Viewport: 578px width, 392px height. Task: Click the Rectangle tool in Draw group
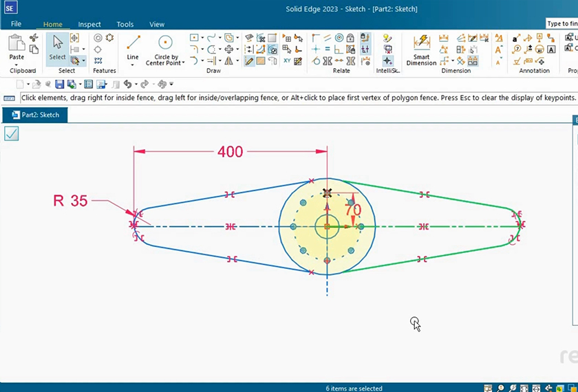(194, 38)
